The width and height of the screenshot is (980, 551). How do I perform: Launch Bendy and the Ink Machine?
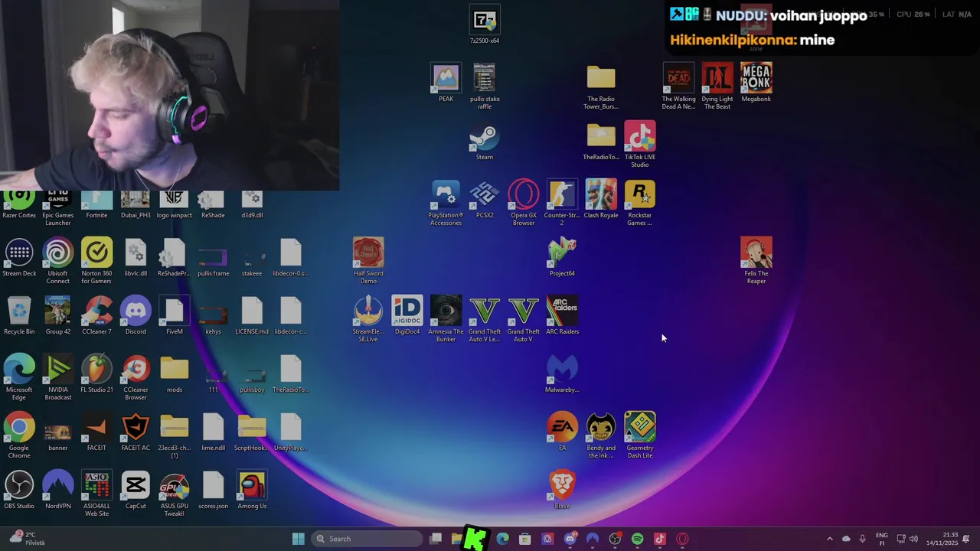(x=601, y=435)
